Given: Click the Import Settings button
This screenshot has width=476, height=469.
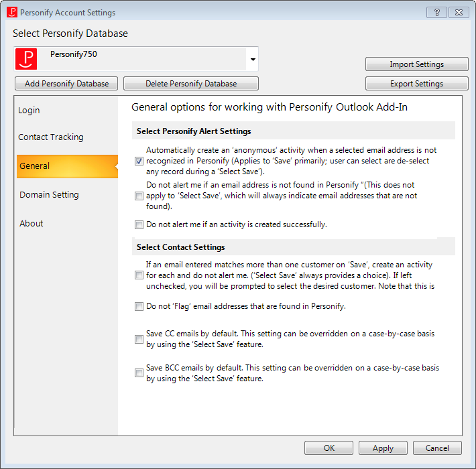Looking at the screenshot, I should click(x=417, y=64).
